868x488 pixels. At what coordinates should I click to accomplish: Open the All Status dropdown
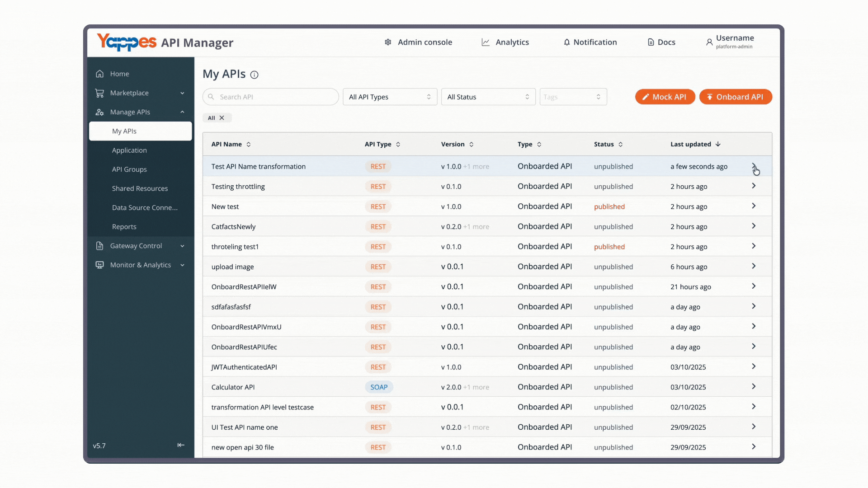tap(488, 97)
